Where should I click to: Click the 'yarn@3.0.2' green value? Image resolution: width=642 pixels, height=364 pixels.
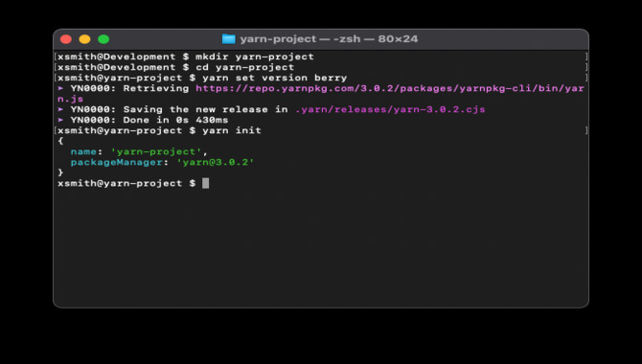point(216,163)
